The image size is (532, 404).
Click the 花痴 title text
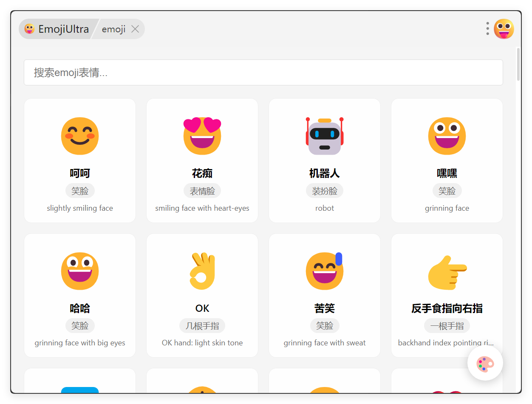coord(202,173)
